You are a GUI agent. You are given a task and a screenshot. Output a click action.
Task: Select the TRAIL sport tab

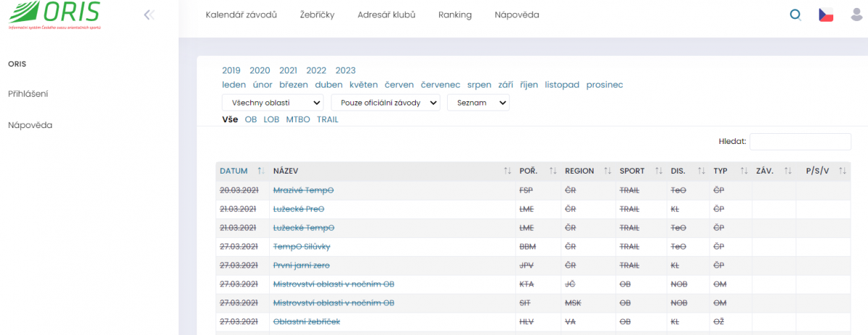coord(328,119)
